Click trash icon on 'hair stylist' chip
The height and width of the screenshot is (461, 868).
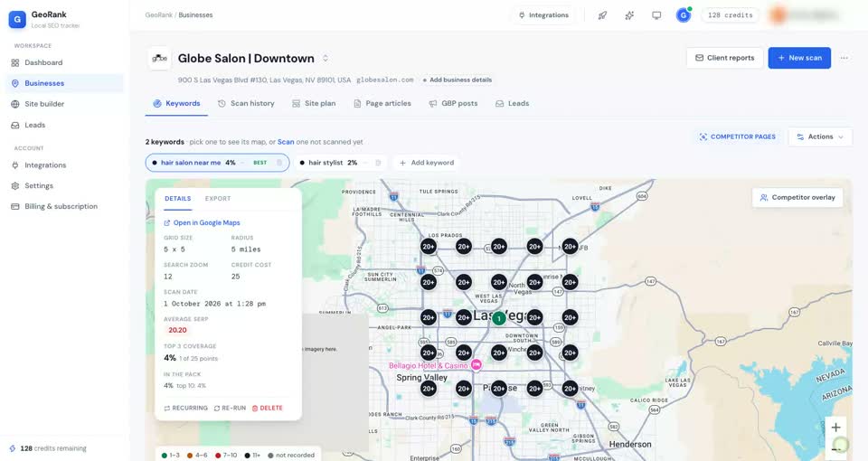[x=378, y=163]
